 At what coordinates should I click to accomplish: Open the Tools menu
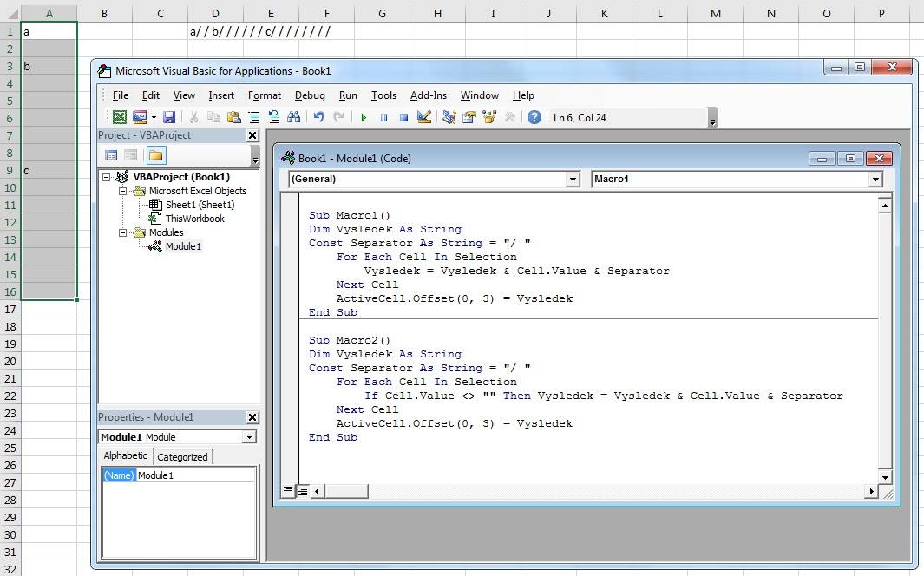coord(383,95)
